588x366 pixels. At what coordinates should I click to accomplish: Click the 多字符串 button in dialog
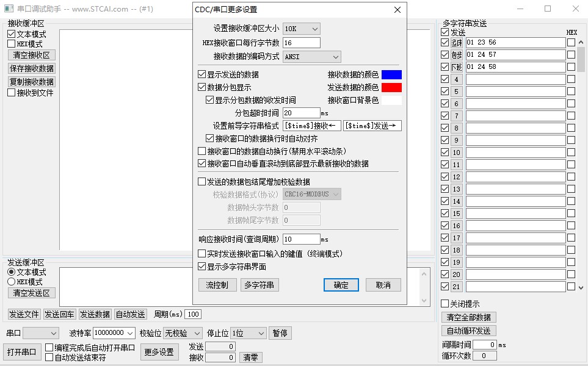tap(260, 285)
